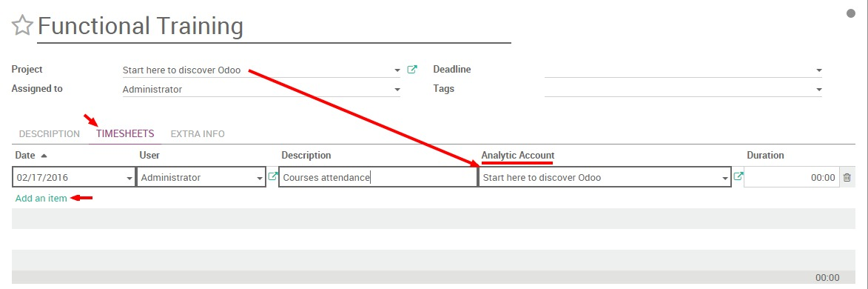868x289 pixels.
Task: Expand the Project dropdown arrow
Action: click(397, 71)
